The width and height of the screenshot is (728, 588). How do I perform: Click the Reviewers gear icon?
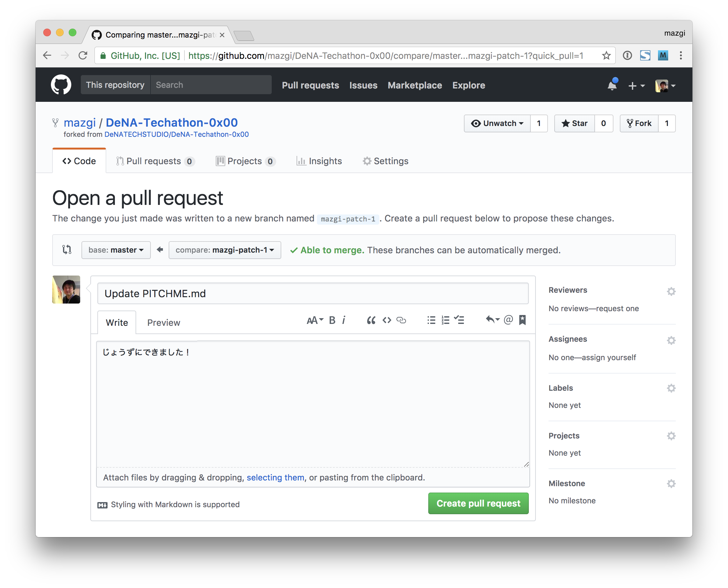pos(671,291)
